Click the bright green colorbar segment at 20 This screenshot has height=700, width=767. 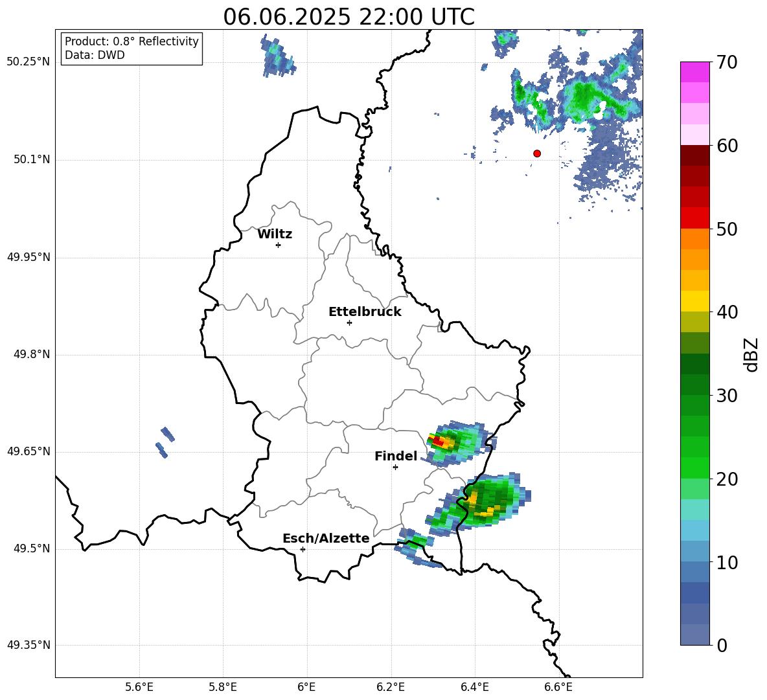[694, 468]
